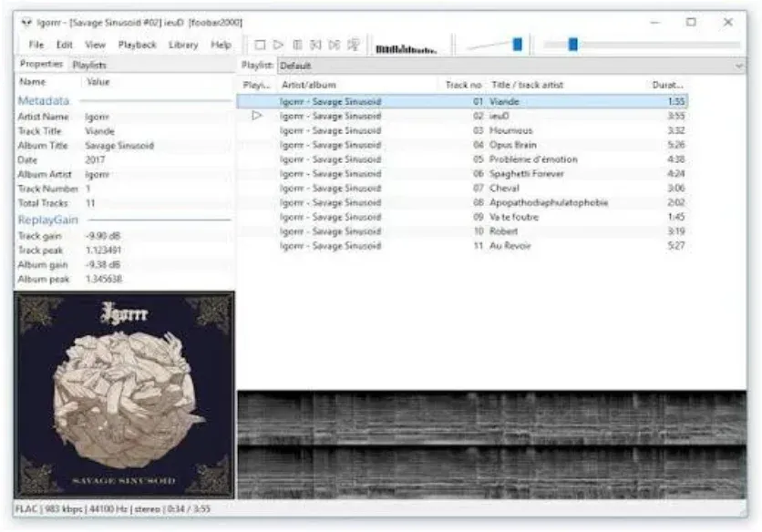Open the Playback menu
Viewport: 762px width, 532px height.
138,45
